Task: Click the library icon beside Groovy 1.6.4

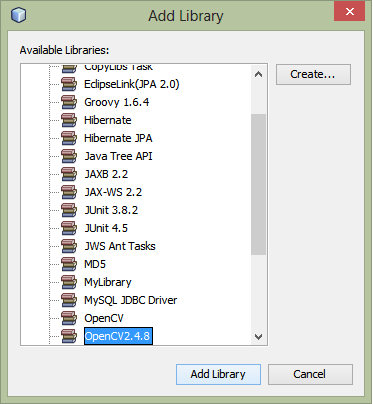Action: coord(69,102)
